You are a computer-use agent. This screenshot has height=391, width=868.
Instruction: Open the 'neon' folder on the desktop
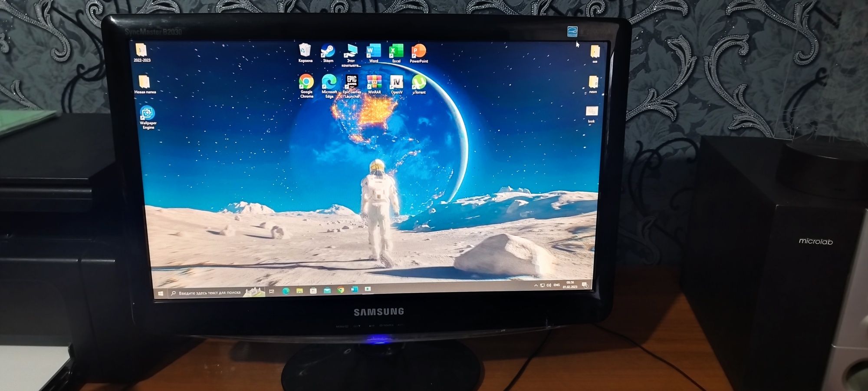593,84
